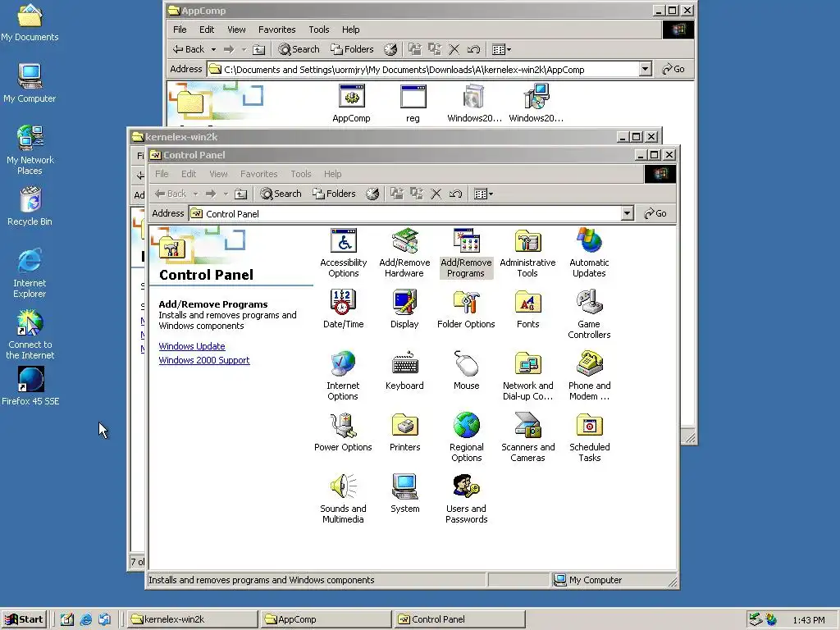Click the Windows 2000 Support link
This screenshot has width=840, height=630.
click(x=204, y=360)
